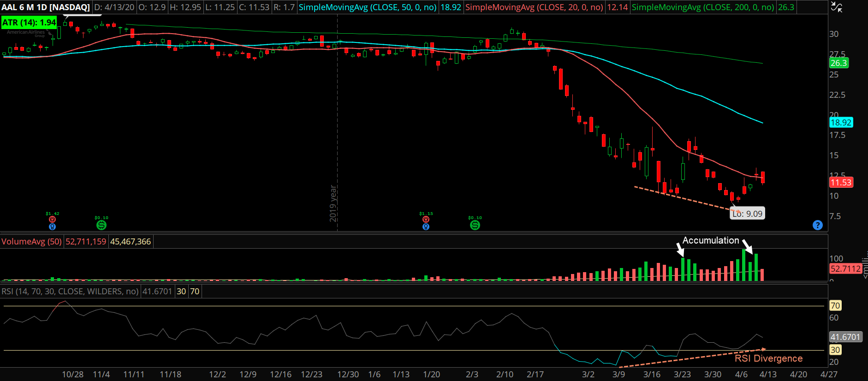Click the green dividend icon near 2/3
This screenshot has width=868, height=381.
(475, 225)
